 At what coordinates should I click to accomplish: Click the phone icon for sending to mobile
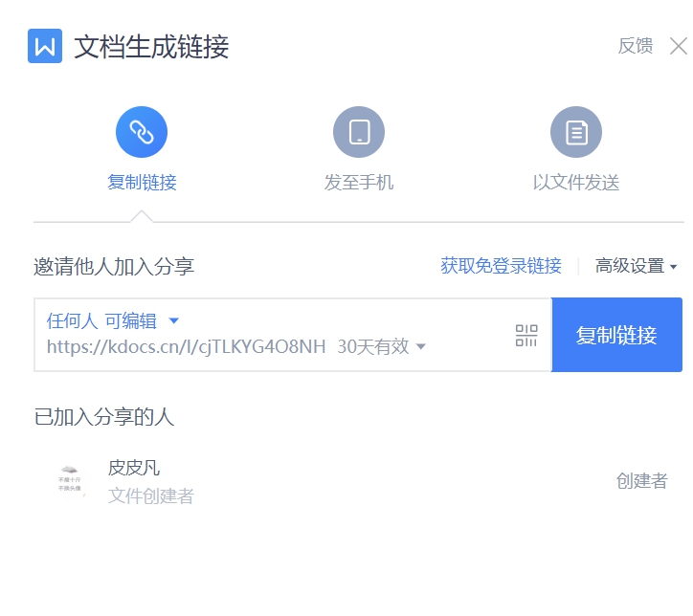coord(359,132)
